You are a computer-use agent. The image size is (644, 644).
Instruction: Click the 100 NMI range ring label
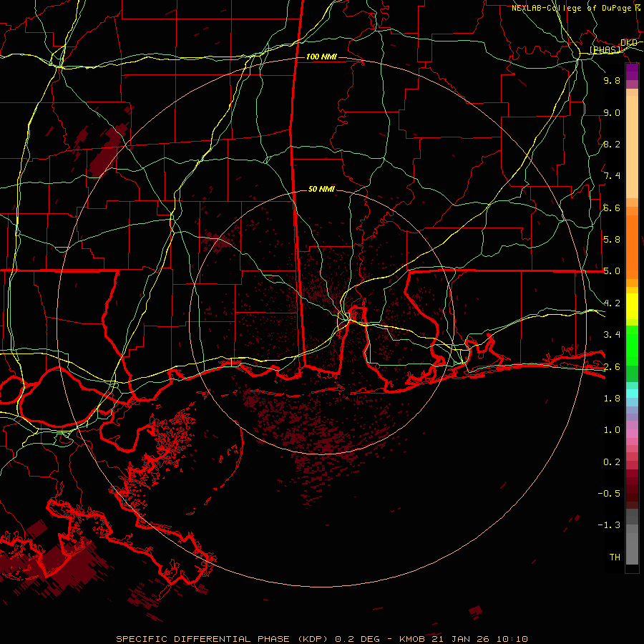tap(321, 57)
